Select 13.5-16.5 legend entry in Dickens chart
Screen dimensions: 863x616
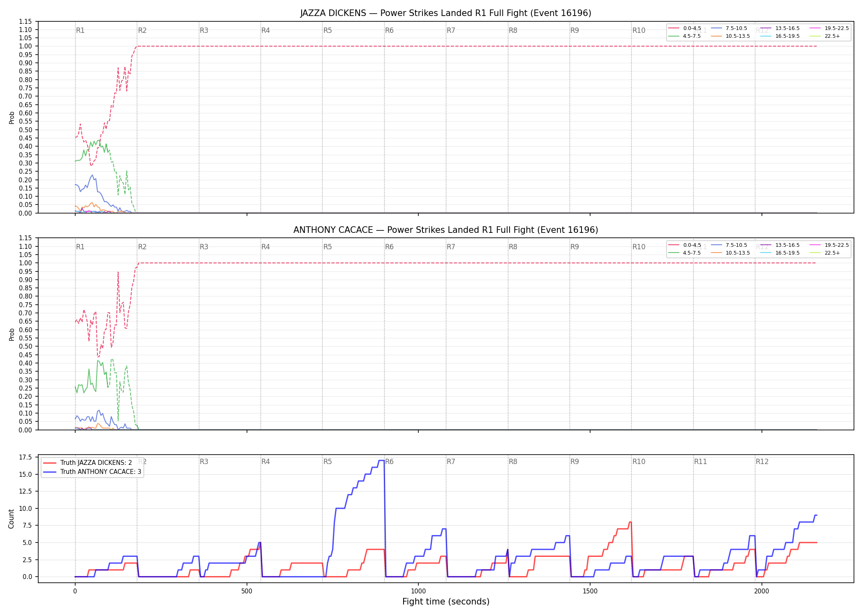780,28
